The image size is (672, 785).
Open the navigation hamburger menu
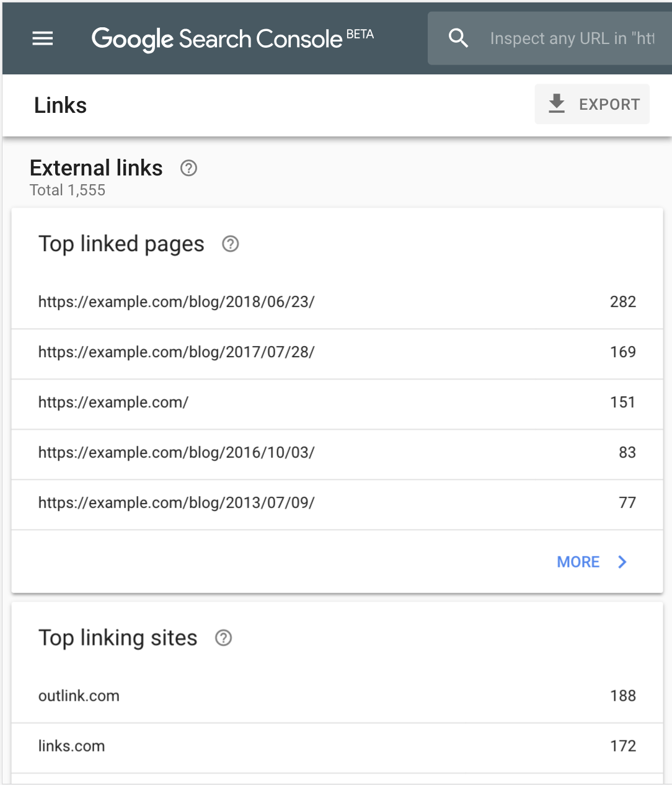click(42, 38)
